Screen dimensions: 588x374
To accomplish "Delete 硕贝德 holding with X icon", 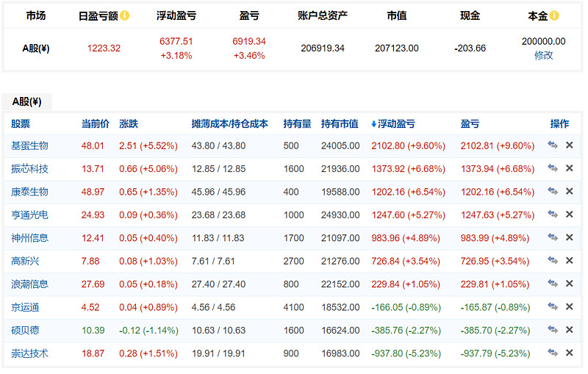I will 569,330.
